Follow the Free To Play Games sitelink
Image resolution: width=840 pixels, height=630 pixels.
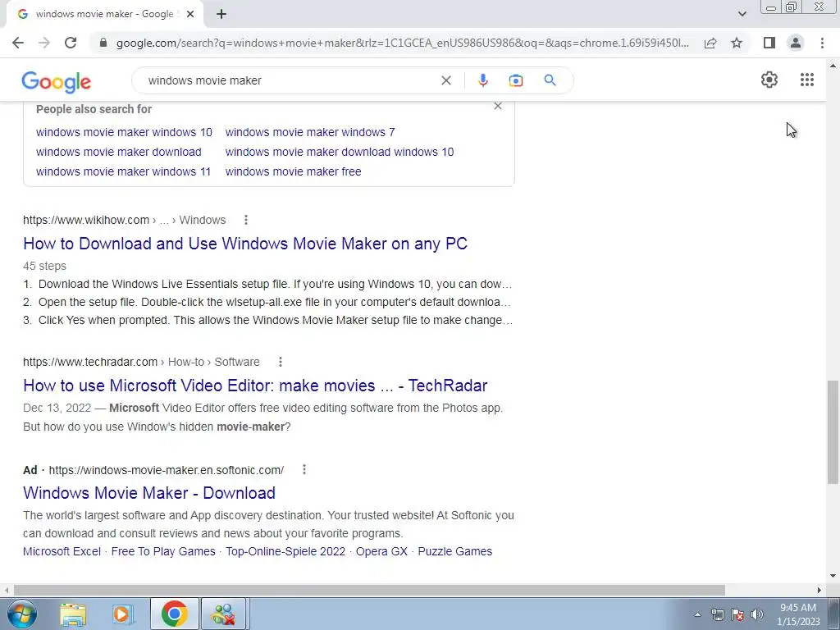[x=163, y=551]
